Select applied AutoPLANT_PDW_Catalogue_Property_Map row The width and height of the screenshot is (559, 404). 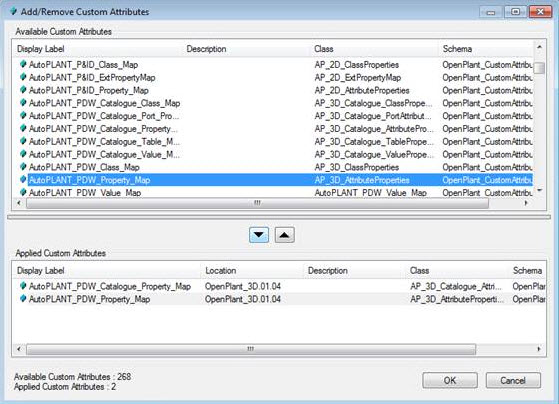(110, 287)
